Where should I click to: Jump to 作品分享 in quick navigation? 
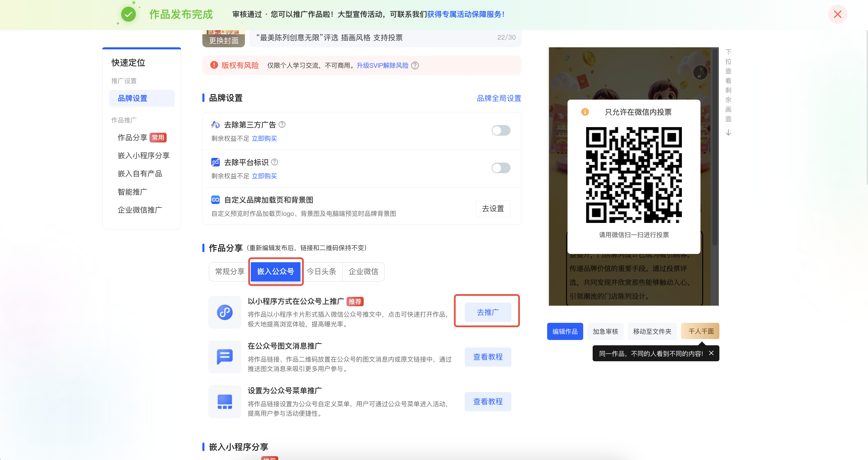(132, 137)
